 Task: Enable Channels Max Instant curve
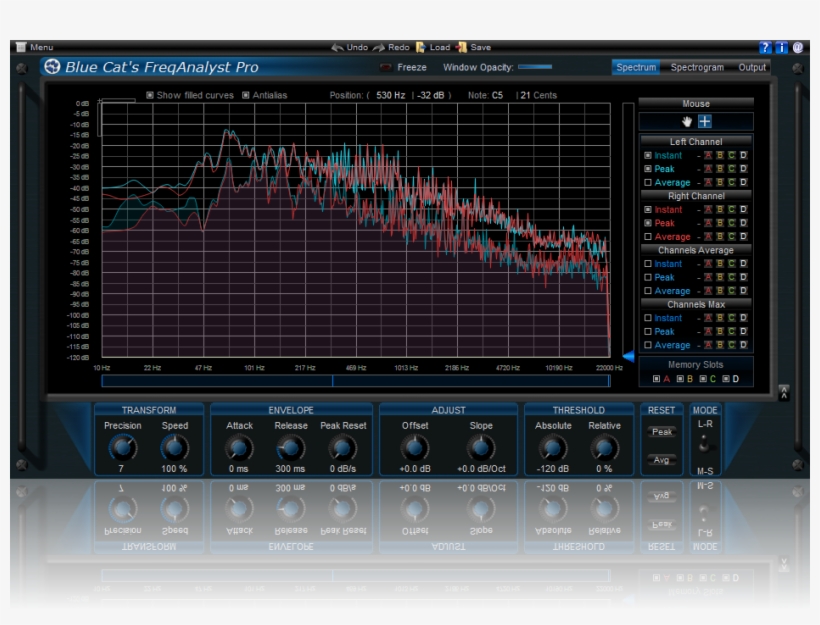point(648,317)
